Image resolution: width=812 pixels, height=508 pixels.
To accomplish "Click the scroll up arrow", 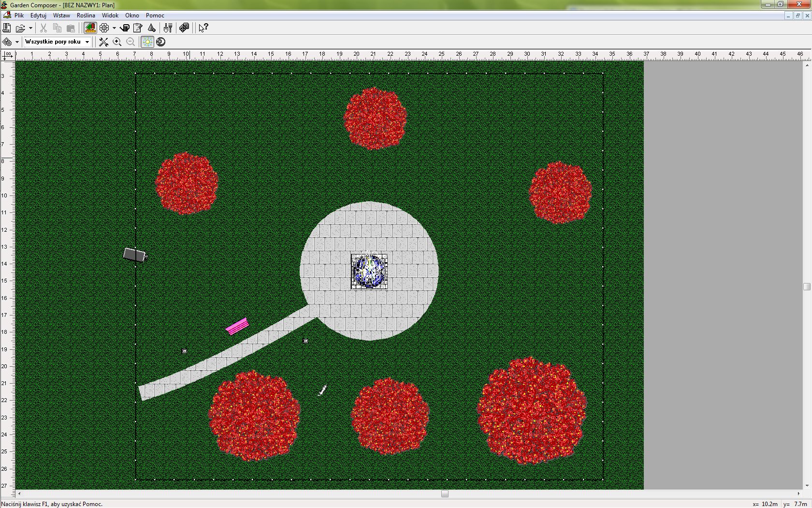I will point(807,65).
